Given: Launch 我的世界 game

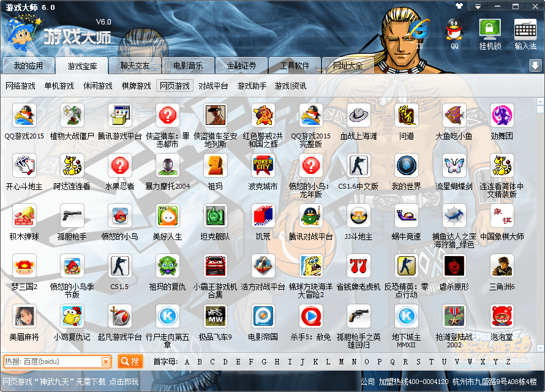Looking at the screenshot, I should pos(407,165).
